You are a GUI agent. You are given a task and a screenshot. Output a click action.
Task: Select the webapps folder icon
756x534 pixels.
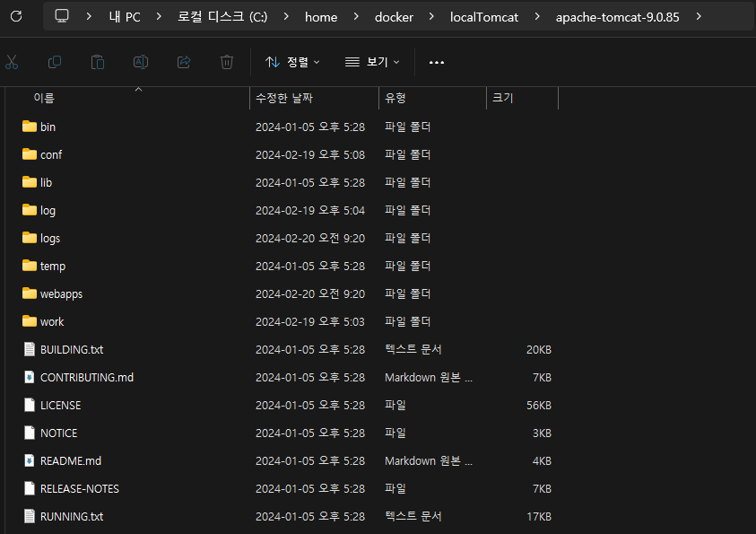30,293
